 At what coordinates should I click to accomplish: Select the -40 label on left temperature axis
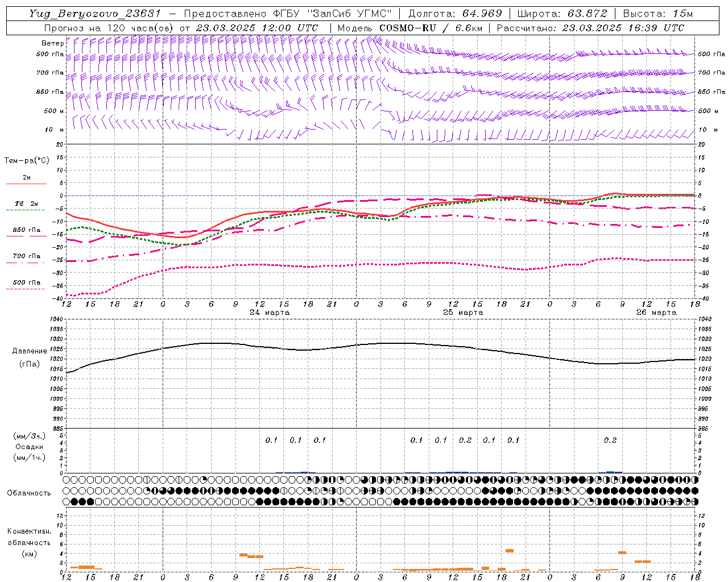click(x=59, y=298)
